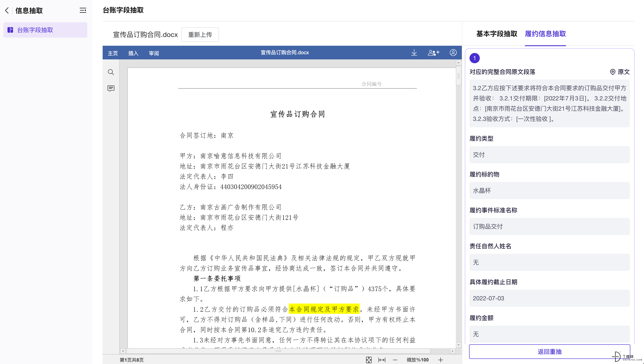Open the 台账字段抽取 sidebar item
644x364 pixels.
tap(45, 30)
